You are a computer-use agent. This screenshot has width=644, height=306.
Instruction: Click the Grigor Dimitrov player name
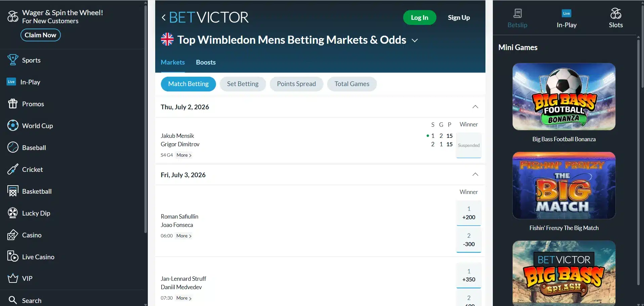(180, 144)
